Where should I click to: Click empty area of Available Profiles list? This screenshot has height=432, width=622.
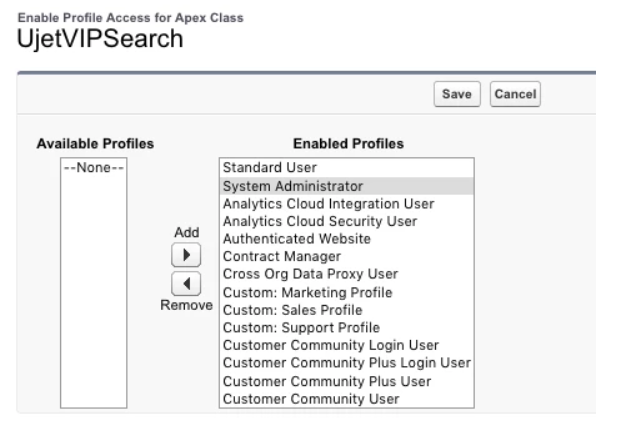(94, 300)
